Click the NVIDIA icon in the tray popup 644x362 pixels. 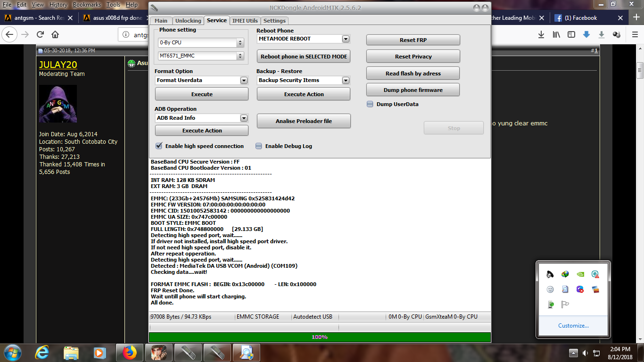click(580, 274)
